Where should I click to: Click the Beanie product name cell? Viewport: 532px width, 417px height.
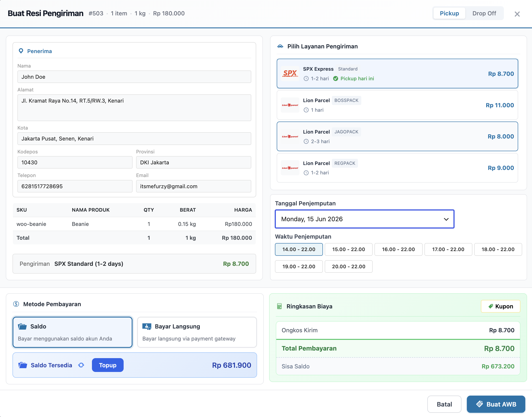coord(80,224)
